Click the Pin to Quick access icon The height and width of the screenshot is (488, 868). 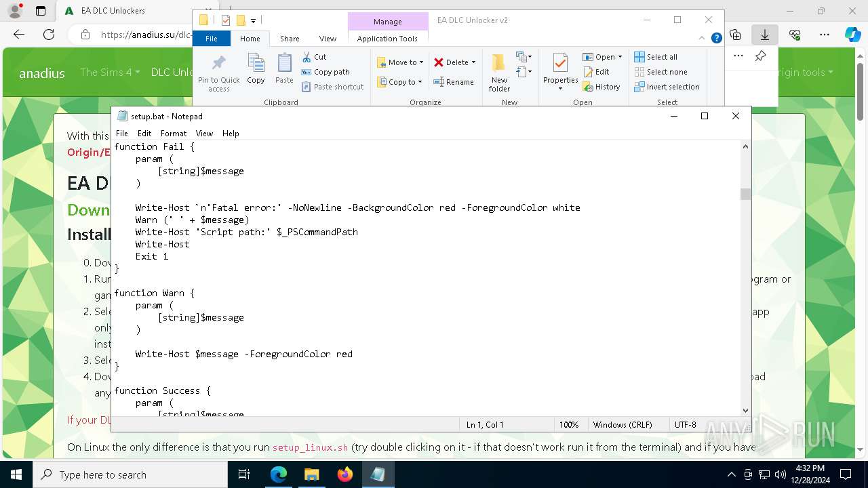tap(218, 72)
